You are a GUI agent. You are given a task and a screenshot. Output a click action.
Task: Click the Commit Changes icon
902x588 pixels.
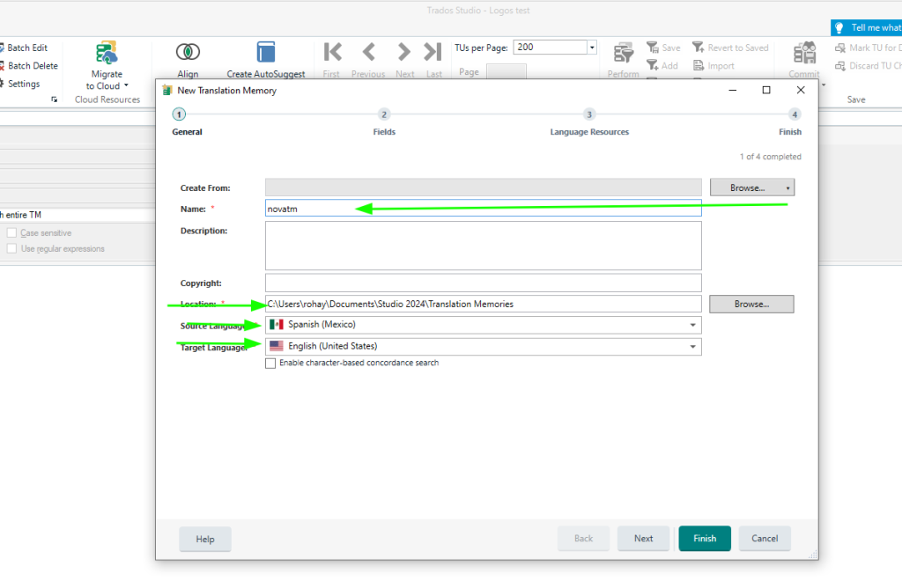pos(805,53)
